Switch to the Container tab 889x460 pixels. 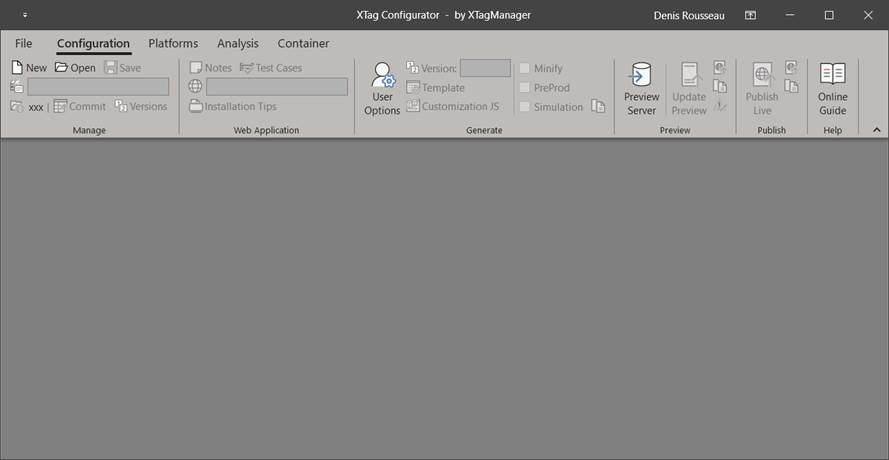[303, 43]
